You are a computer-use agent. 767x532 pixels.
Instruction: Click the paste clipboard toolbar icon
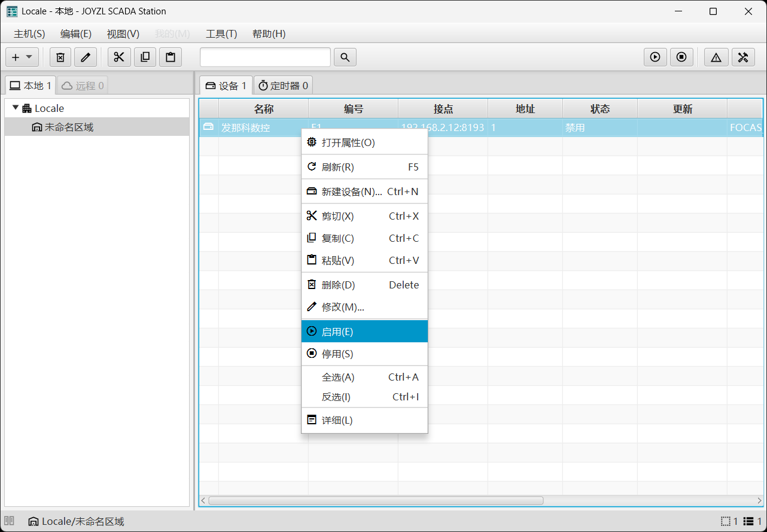(171, 57)
